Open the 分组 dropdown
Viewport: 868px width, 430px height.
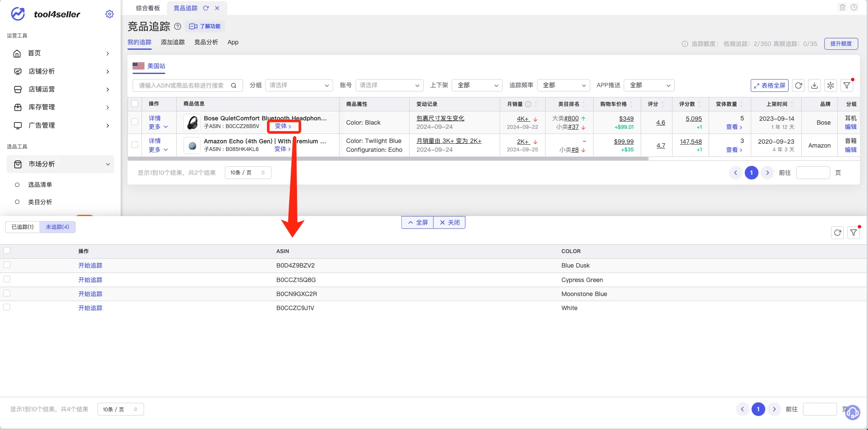tap(299, 85)
